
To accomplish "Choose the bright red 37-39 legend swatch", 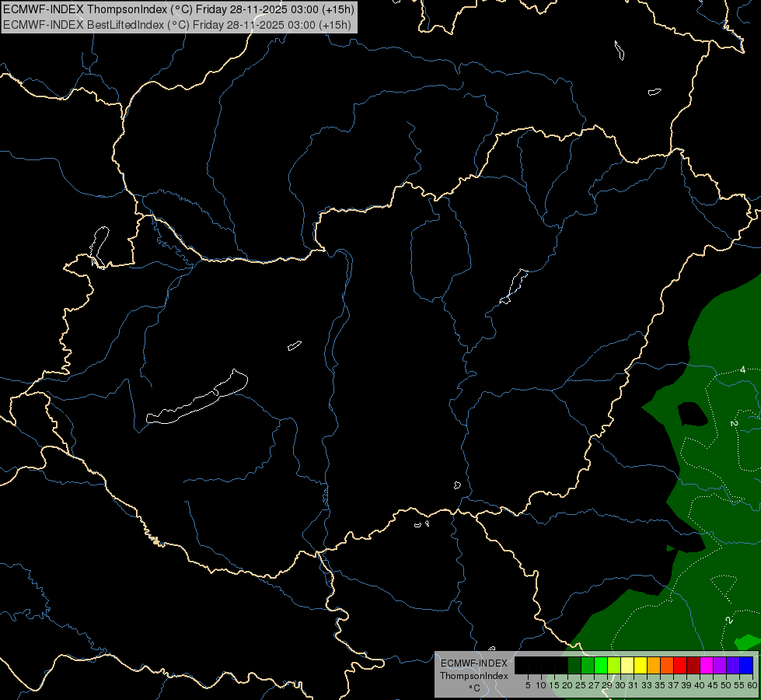I will (680, 665).
